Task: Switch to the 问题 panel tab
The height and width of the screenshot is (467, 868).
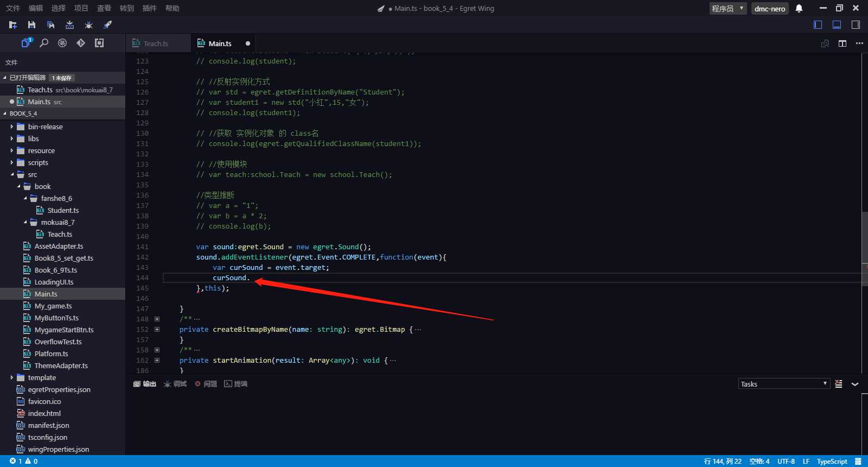Action: tap(206, 384)
